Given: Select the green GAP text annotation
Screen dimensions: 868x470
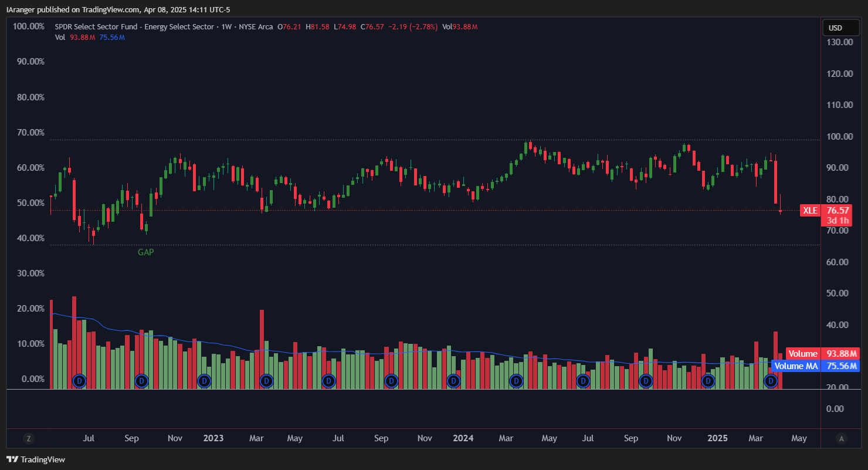Looking at the screenshot, I should click(146, 252).
